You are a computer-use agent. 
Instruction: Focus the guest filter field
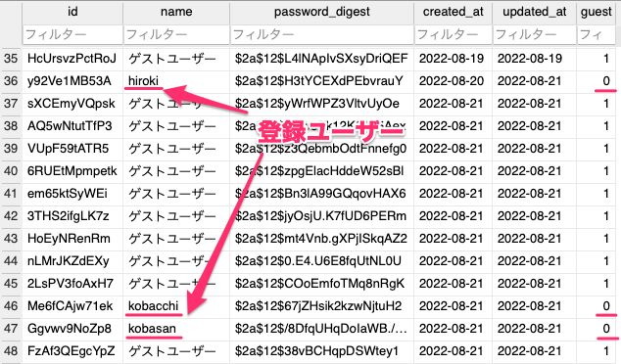click(597, 35)
